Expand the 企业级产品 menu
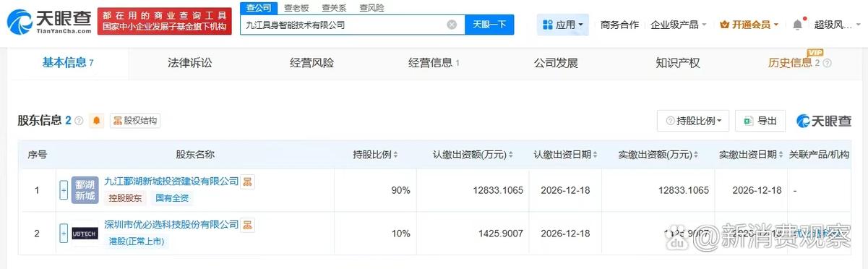 pos(679,25)
